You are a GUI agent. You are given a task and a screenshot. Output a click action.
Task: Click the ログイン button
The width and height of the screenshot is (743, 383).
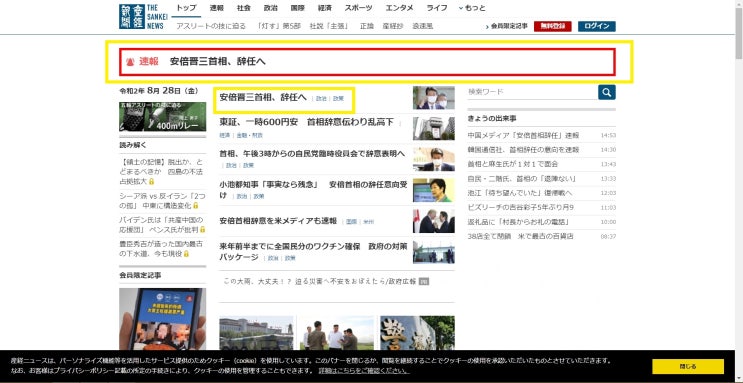pos(597,27)
